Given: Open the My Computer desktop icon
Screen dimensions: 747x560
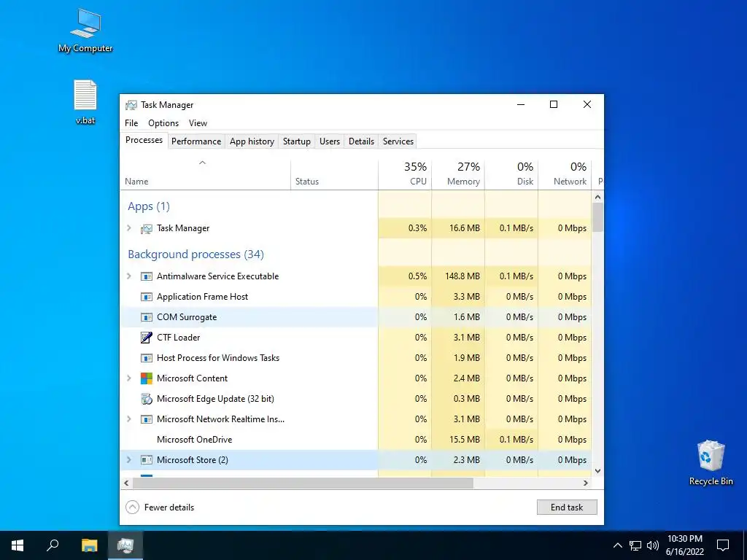Looking at the screenshot, I should pos(85,29).
